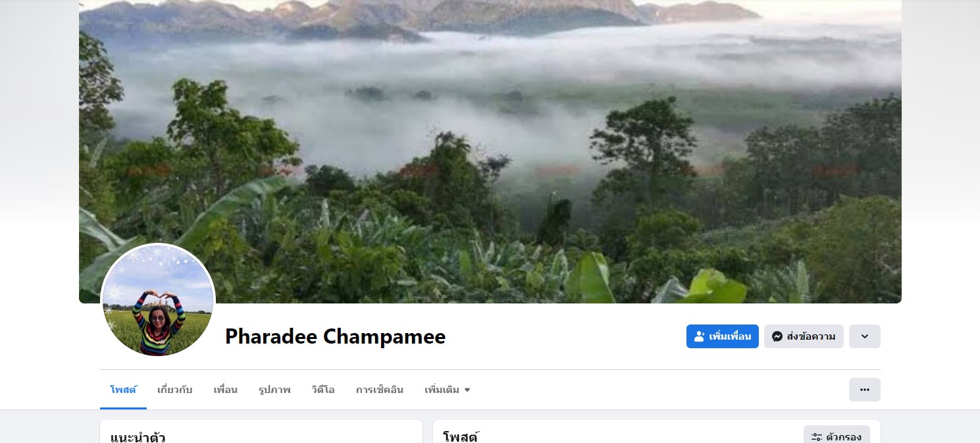Go to the เพื่อน tab
This screenshot has height=443, width=980.
[x=226, y=390]
